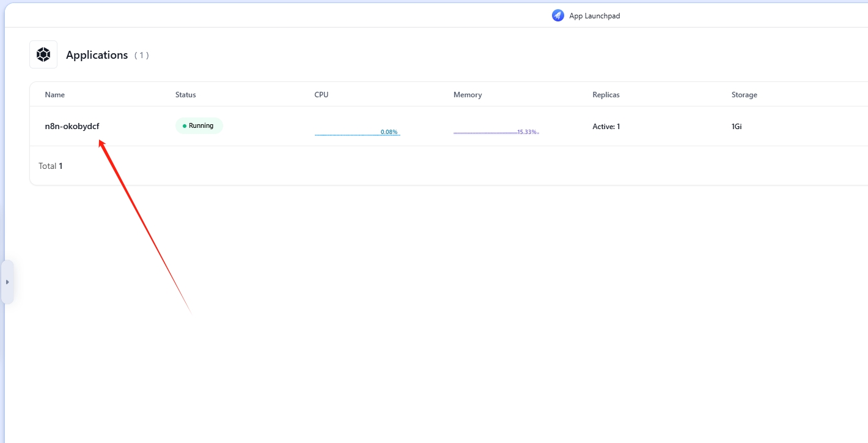This screenshot has height=443, width=868.
Task: Click the Memory column header
Action: click(468, 95)
